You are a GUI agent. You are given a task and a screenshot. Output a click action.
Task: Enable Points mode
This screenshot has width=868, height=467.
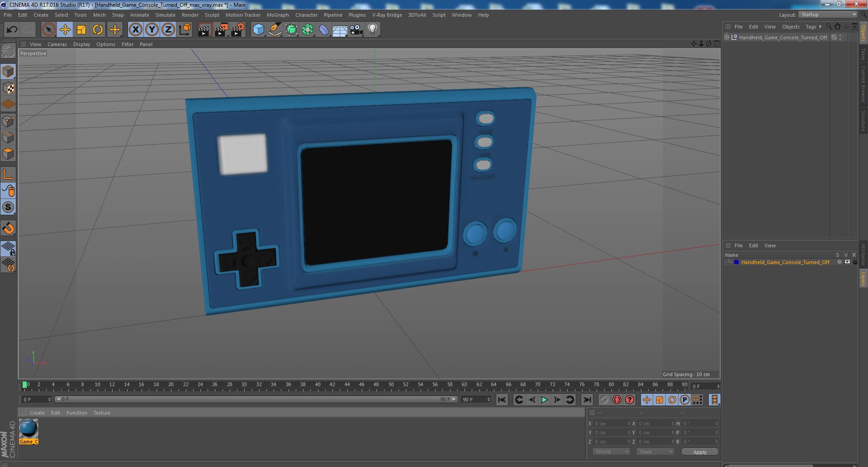(x=8, y=121)
